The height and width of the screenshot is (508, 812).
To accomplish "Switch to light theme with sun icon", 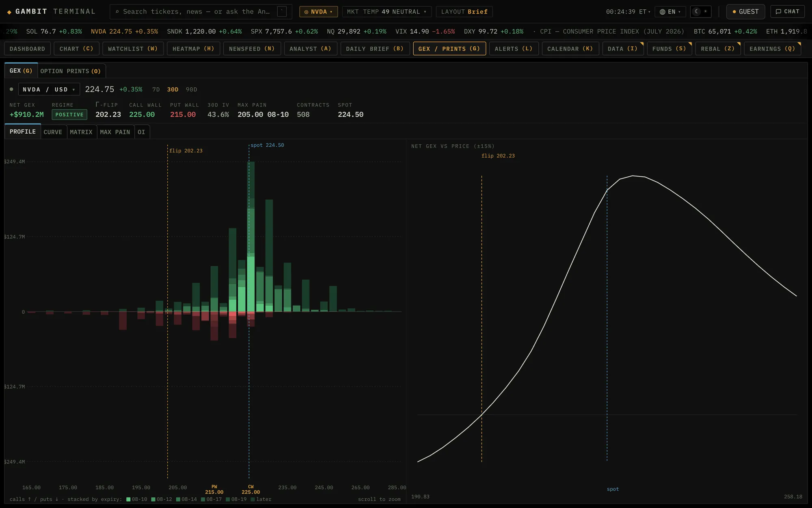I will click(x=706, y=11).
